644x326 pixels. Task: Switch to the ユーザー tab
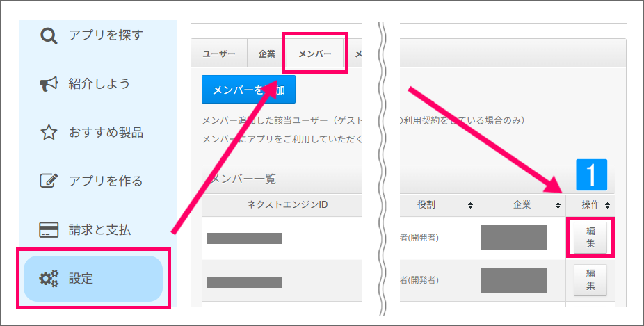[219, 54]
